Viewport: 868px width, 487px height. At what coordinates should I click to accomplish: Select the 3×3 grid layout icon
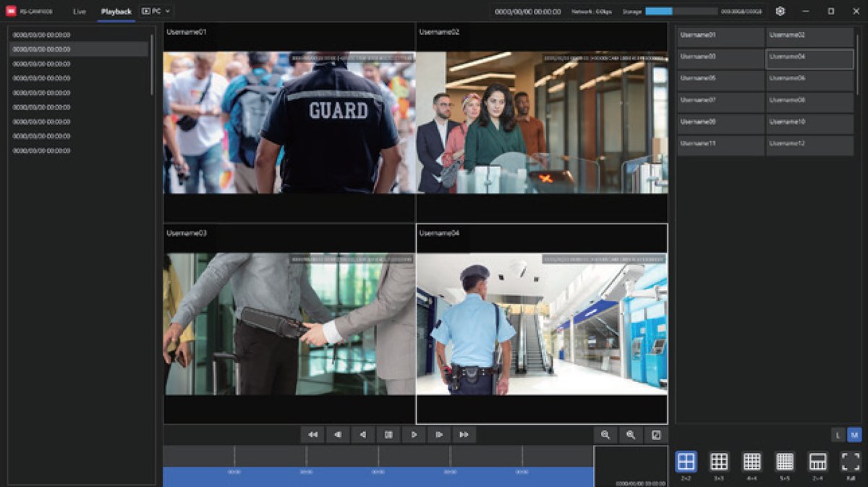coord(718,462)
